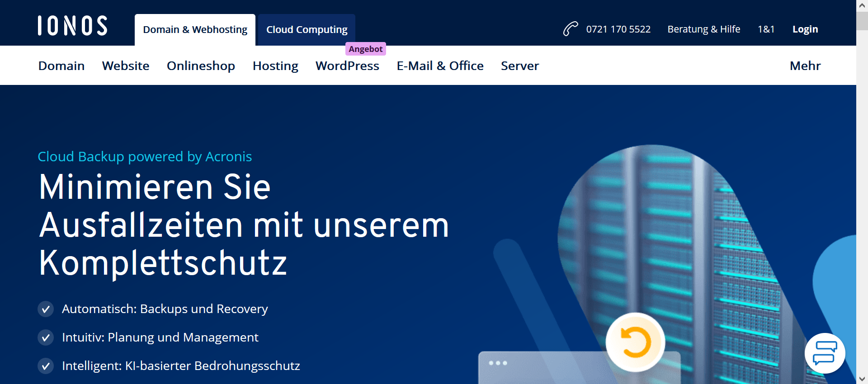Expand the Server menu
The width and height of the screenshot is (868, 384).
519,66
